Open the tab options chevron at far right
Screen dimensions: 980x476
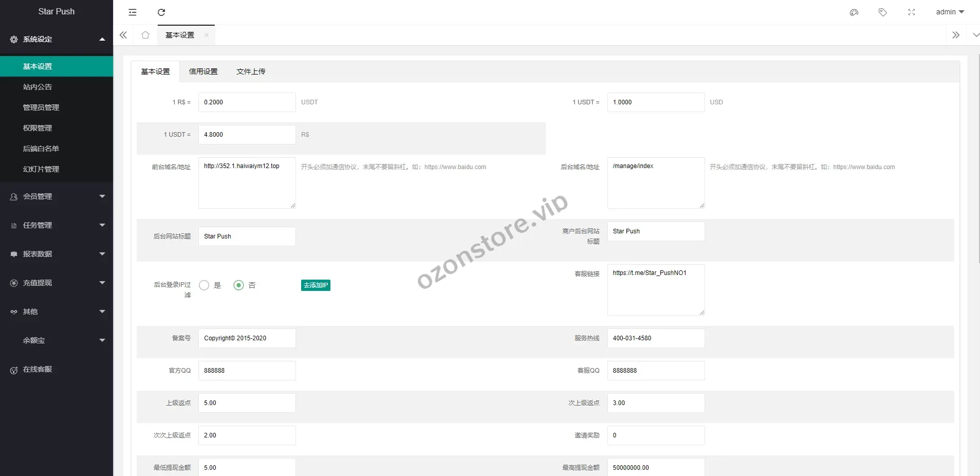(x=975, y=35)
